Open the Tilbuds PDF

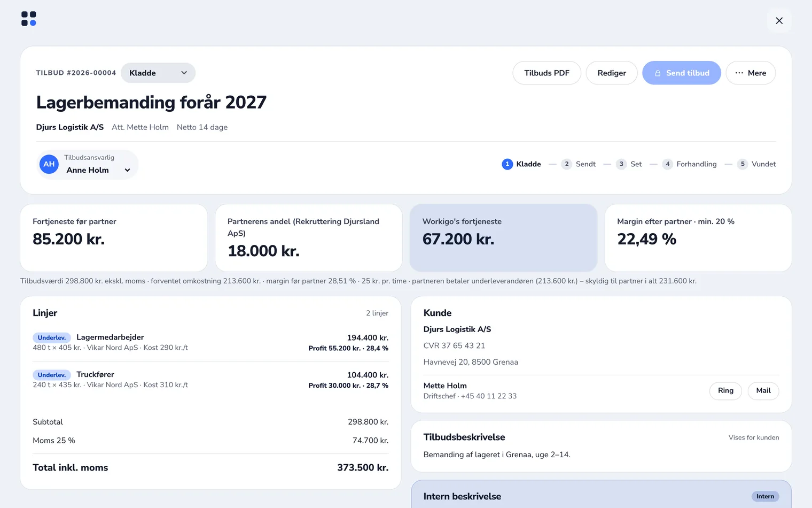point(546,73)
